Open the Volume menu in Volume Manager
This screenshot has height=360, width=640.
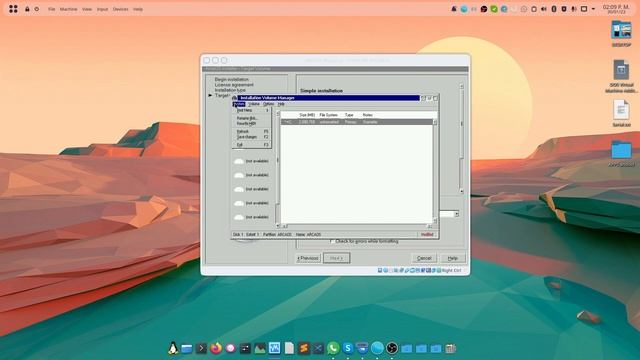click(254, 104)
